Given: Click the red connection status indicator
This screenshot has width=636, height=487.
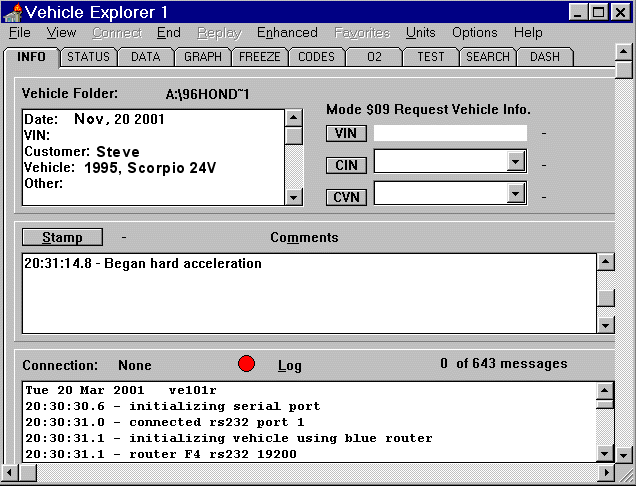Looking at the screenshot, I should coord(247,364).
